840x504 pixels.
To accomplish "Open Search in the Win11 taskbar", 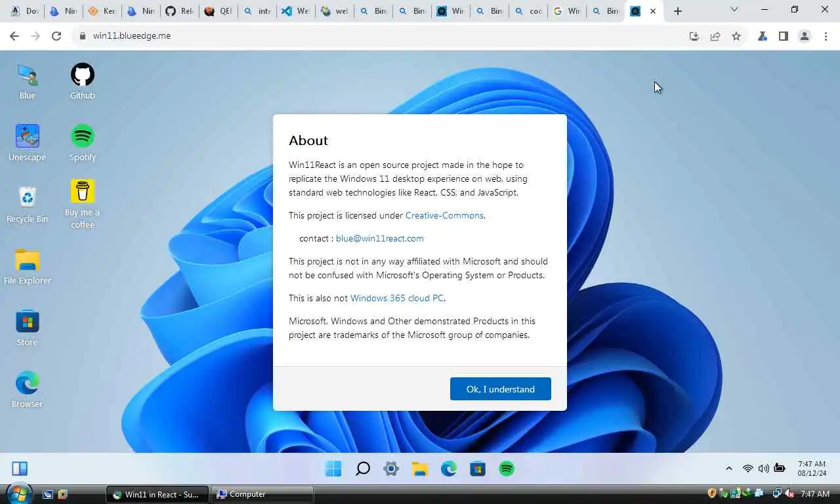I will [x=362, y=469].
